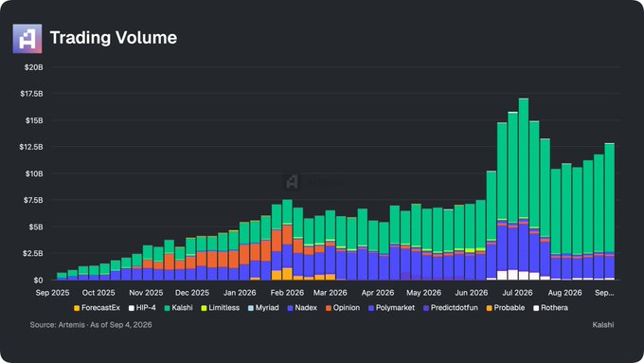
Task: Click the Jan 2026 x-axis label
Action: [240, 293]
